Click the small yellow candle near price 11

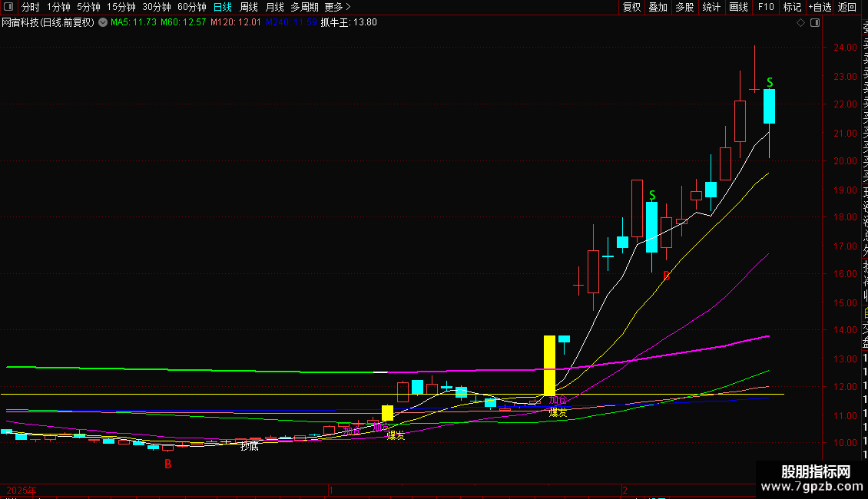[387, 413]
